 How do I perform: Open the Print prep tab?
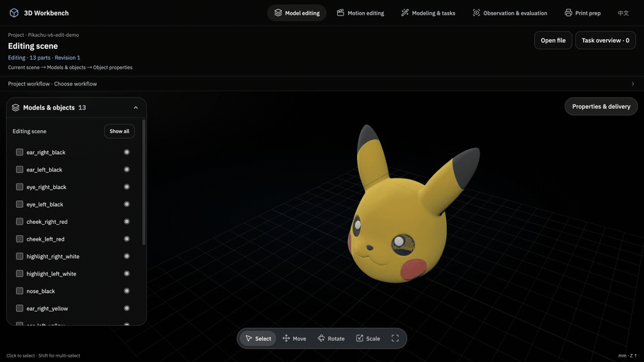pos(582,13)
